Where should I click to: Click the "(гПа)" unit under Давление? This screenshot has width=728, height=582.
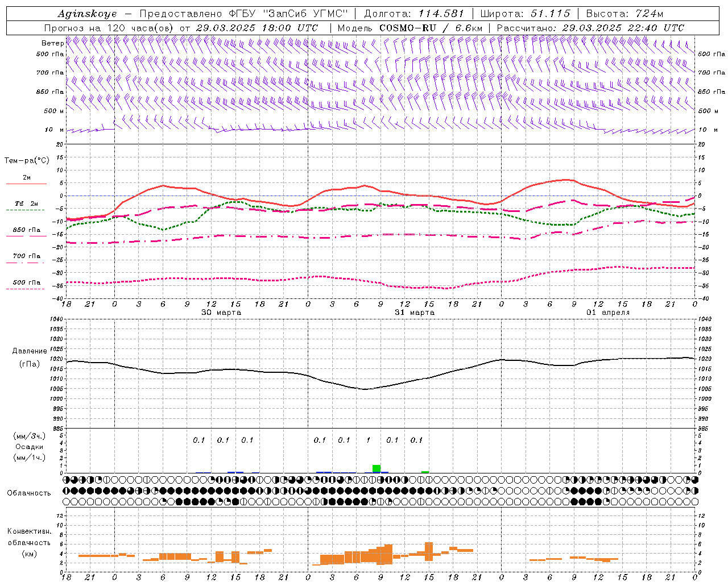pos(30,364)
